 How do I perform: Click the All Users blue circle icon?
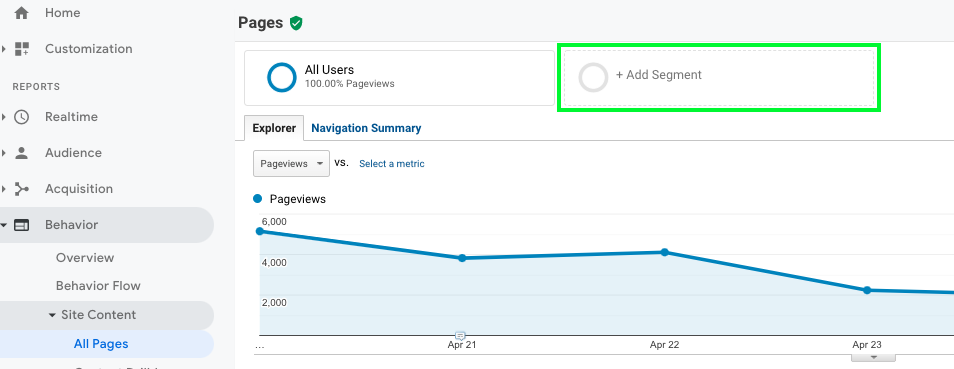tap(282, 77)
